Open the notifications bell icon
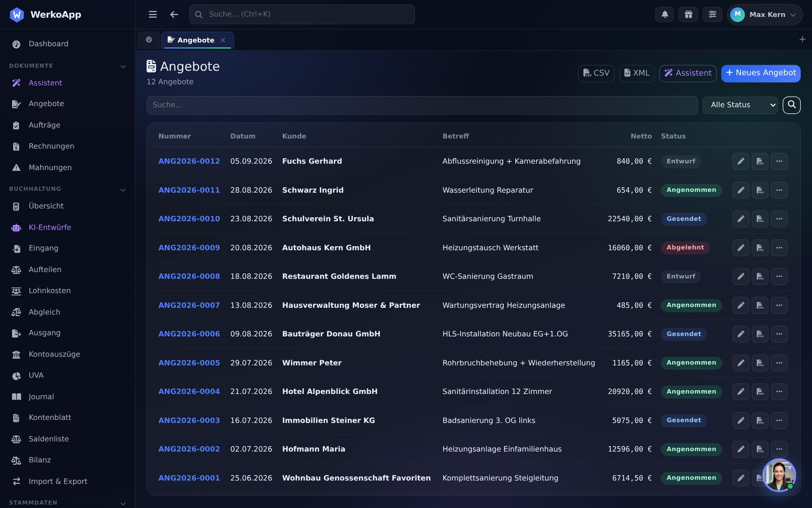 coord(664,14)
